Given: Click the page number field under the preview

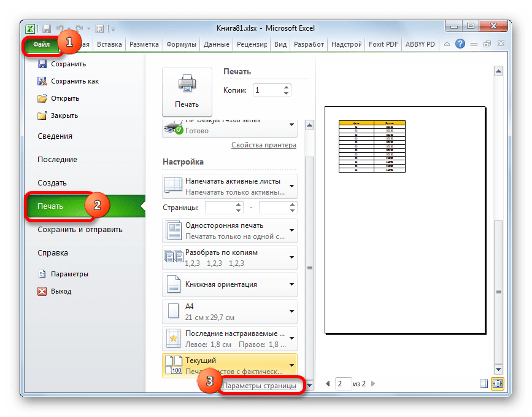Looking at the screenshot, I should click(342, 383).
